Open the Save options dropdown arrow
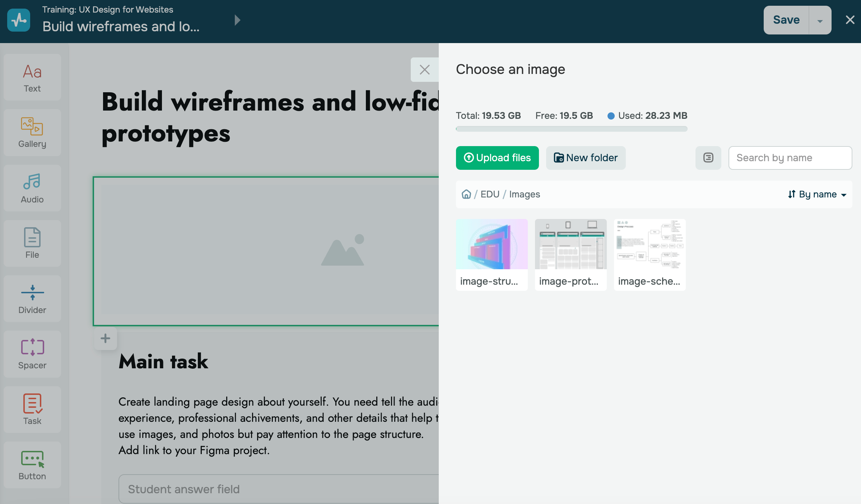 coord(820,20)
